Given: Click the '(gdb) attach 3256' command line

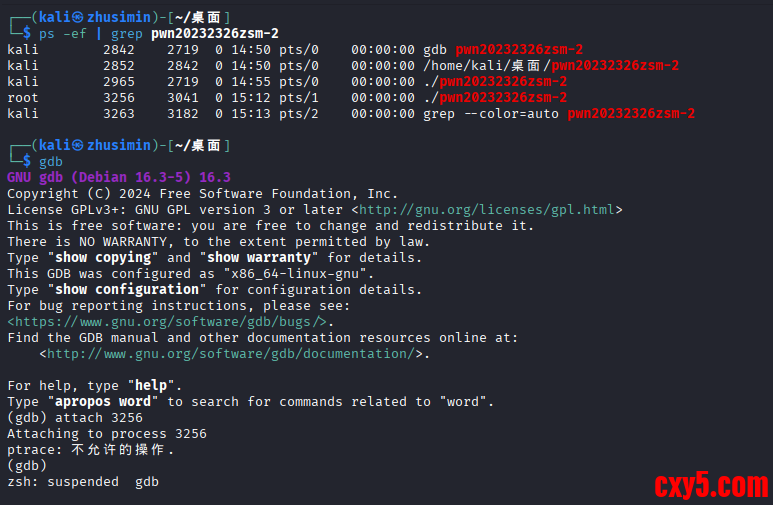Looking at the screenshot, I should [x=75, y=418].
